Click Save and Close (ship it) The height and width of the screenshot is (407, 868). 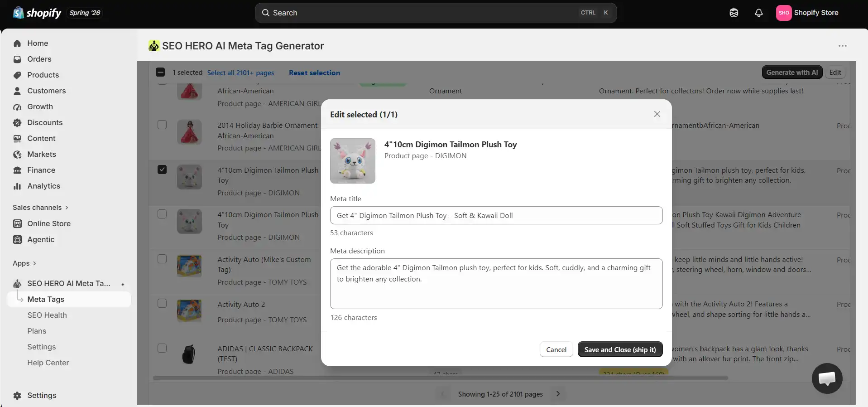[x=620, y=349]
